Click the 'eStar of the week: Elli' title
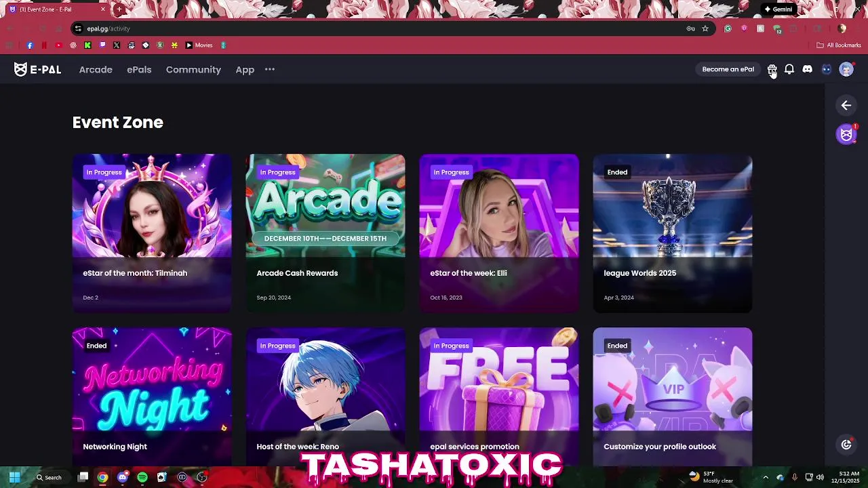 (469, 273)
